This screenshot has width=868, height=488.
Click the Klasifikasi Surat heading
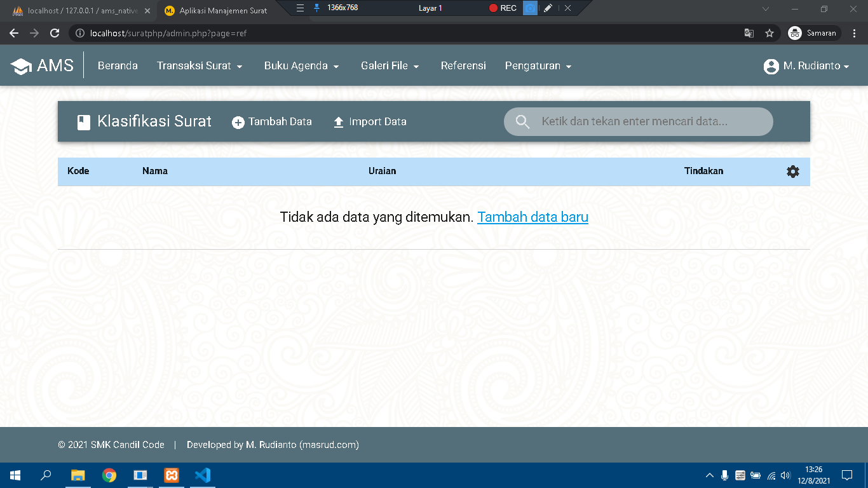[x=154, y=121]
